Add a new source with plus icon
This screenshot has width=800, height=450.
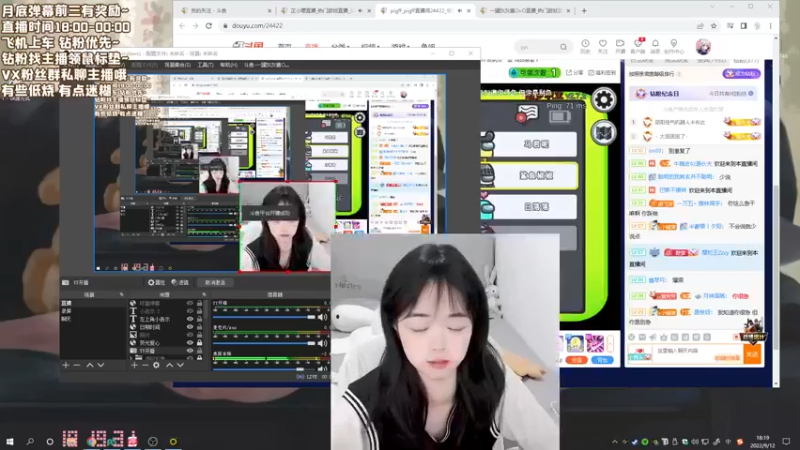[x=134, y=365]
